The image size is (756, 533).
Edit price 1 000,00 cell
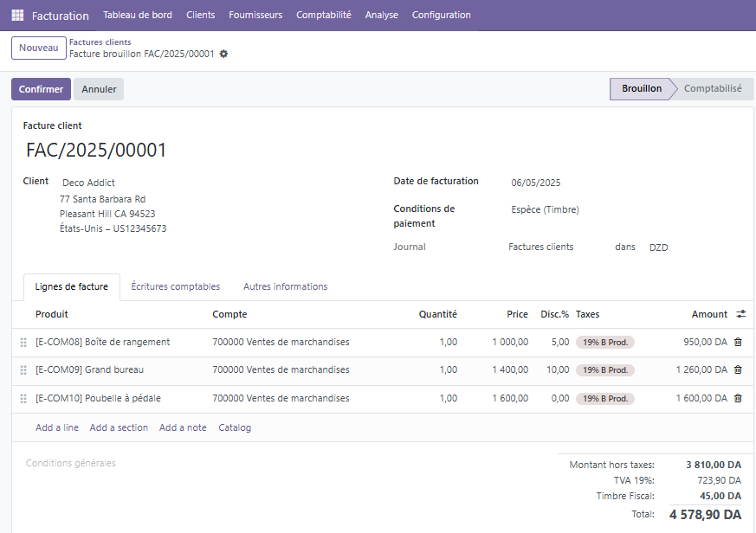(510, 342)
